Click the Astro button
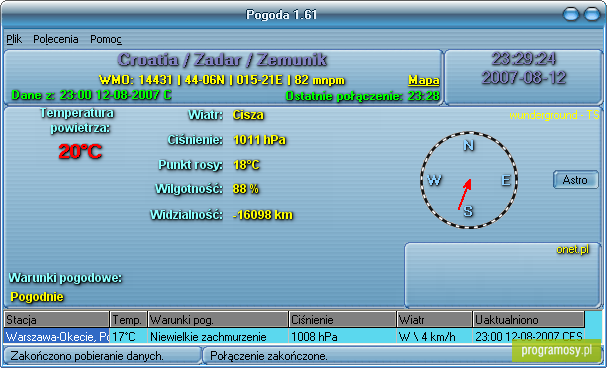Screen dimensions: 607x368 (576, 180)
